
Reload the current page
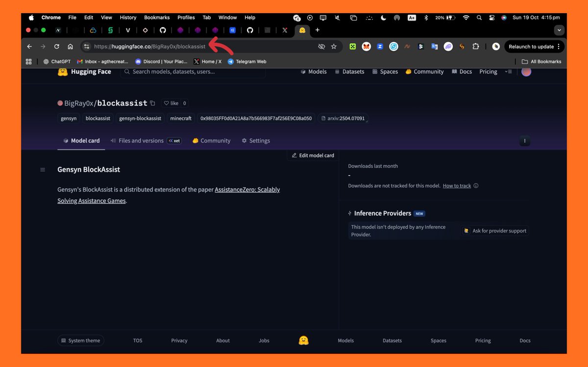click(x=57, y=47)
